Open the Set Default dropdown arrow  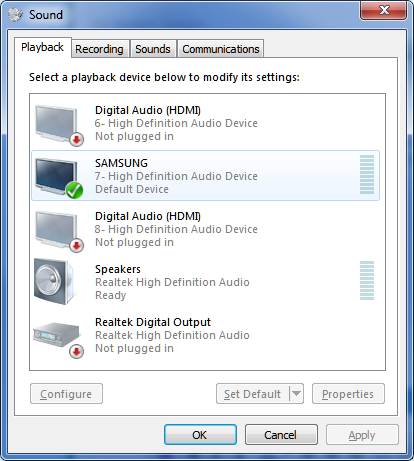click(296, 394)
